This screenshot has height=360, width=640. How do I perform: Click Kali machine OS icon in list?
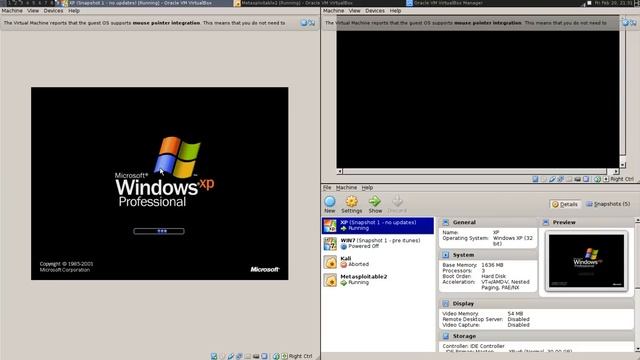point(330,262)
